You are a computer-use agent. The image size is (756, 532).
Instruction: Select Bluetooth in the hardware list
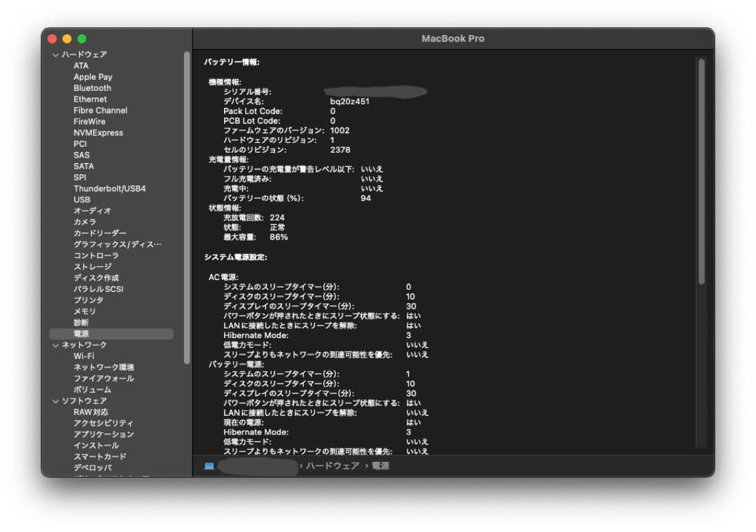pyautogui.click(x=93, y=87)
